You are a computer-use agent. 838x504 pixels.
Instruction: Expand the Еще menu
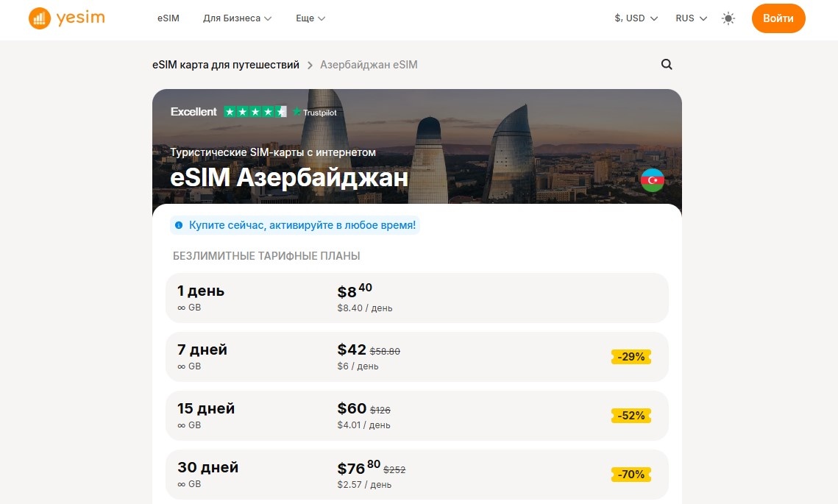(310, 18)
